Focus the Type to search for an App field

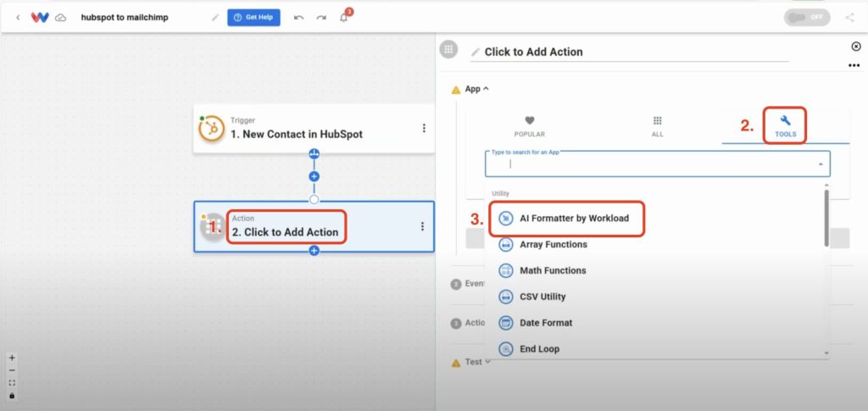click(x=657, y=164)
